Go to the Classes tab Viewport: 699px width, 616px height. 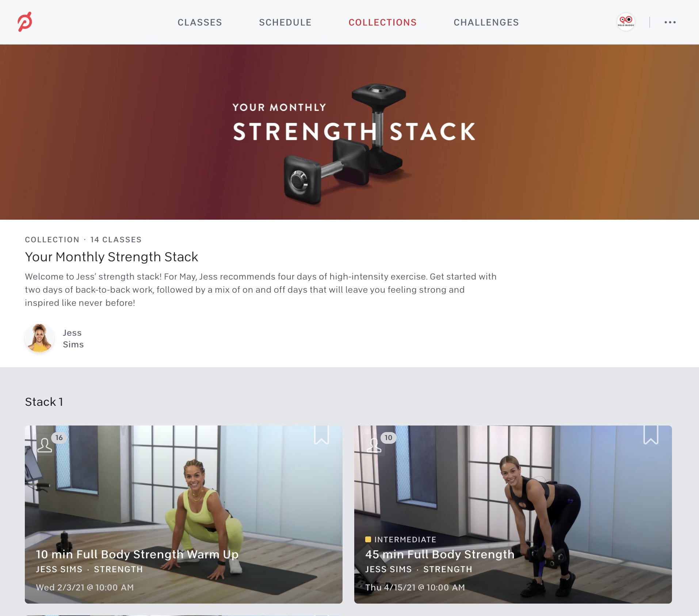coord(200,22)
